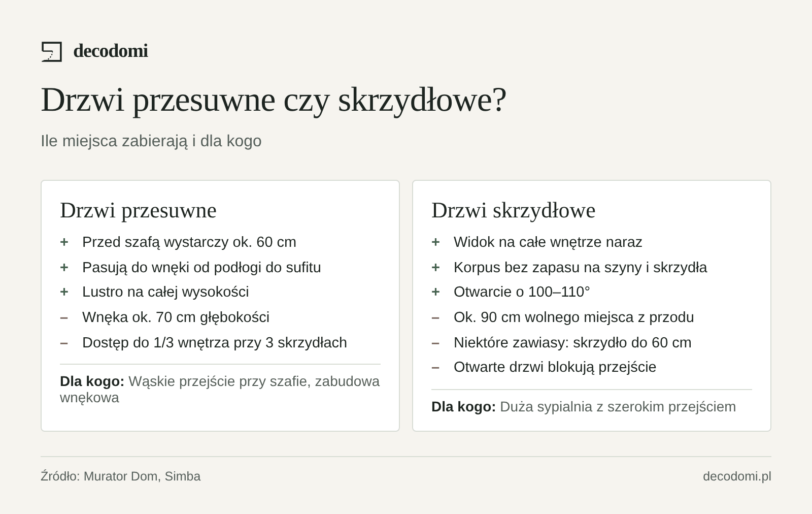Click plus icon beside 'Otwarcie o 100–110°'

coord(435,292)
